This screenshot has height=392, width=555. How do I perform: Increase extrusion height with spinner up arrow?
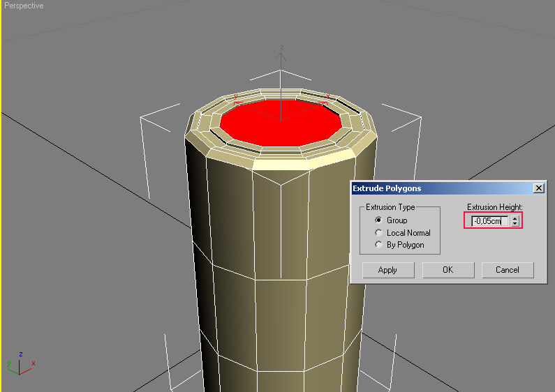point(515,218)
